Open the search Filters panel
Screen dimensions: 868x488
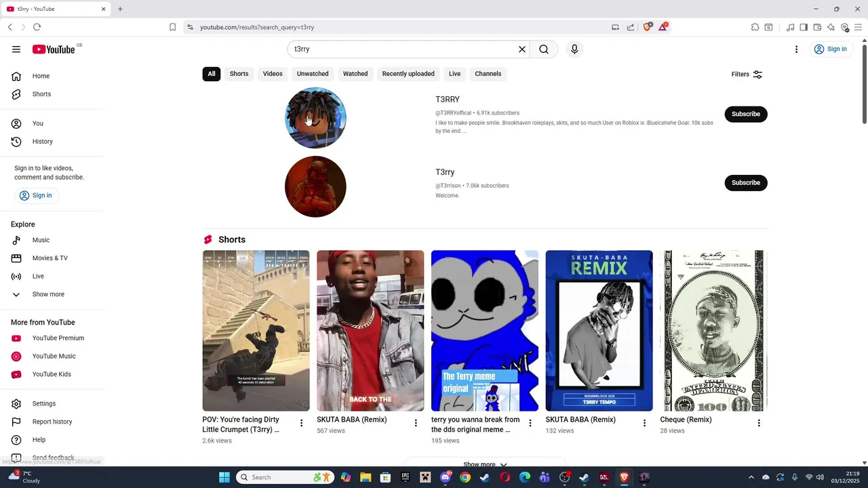(x=747, y=75)
